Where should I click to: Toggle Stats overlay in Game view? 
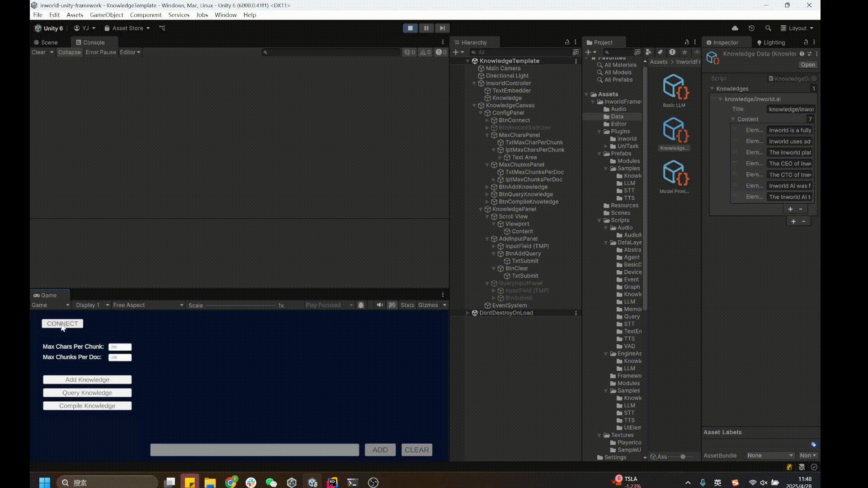[x=407, y=305]
